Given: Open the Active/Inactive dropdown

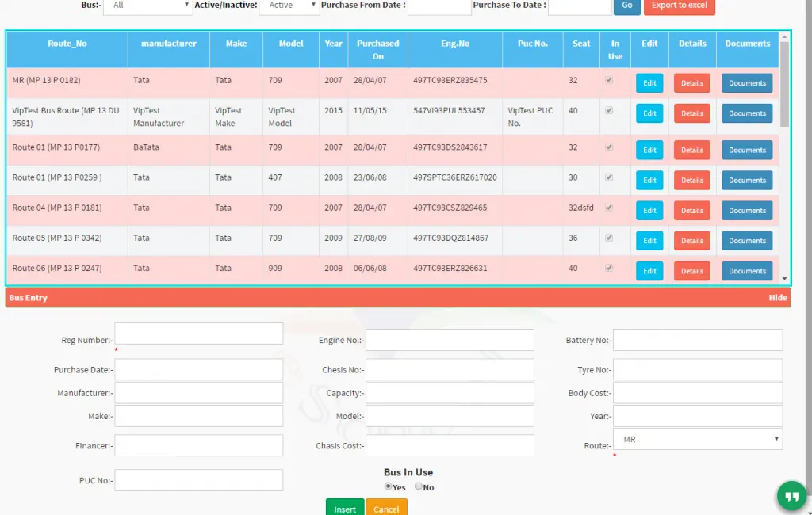Looking at the screenshot, I should (289, 6).
